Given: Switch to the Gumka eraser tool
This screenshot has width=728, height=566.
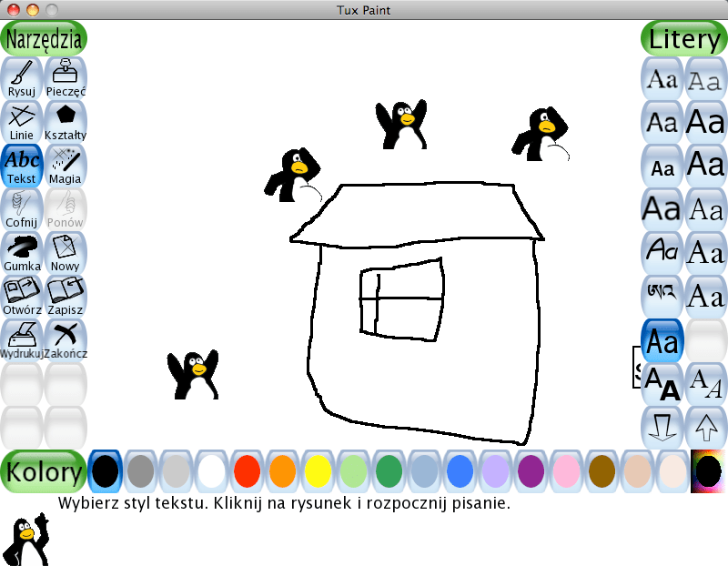Looking at the screenshot, I should point(21,251).
